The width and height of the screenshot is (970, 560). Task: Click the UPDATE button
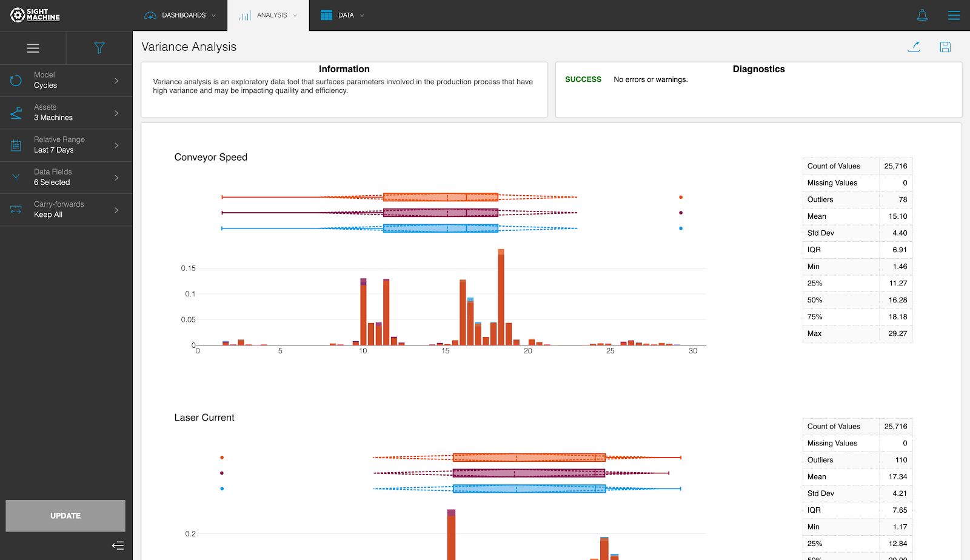point(65,516)
